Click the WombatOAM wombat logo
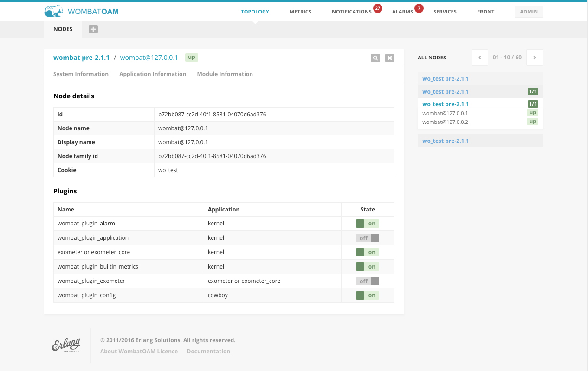Image resolution: width=588 pixels, height=371 pixels. [x=54, y=11]
